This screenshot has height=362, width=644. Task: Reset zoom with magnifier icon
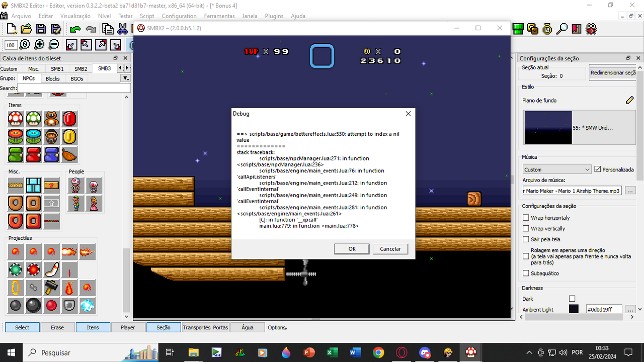pos(25,45)
